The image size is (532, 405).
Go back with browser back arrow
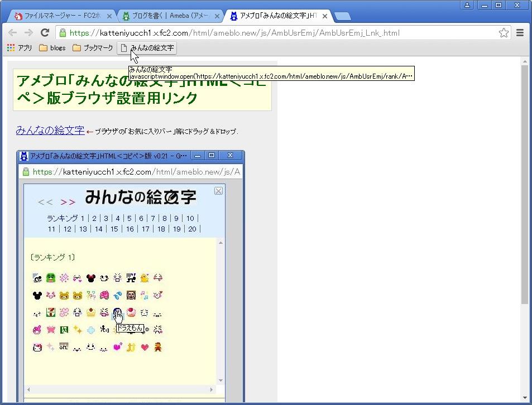point(12,32)
